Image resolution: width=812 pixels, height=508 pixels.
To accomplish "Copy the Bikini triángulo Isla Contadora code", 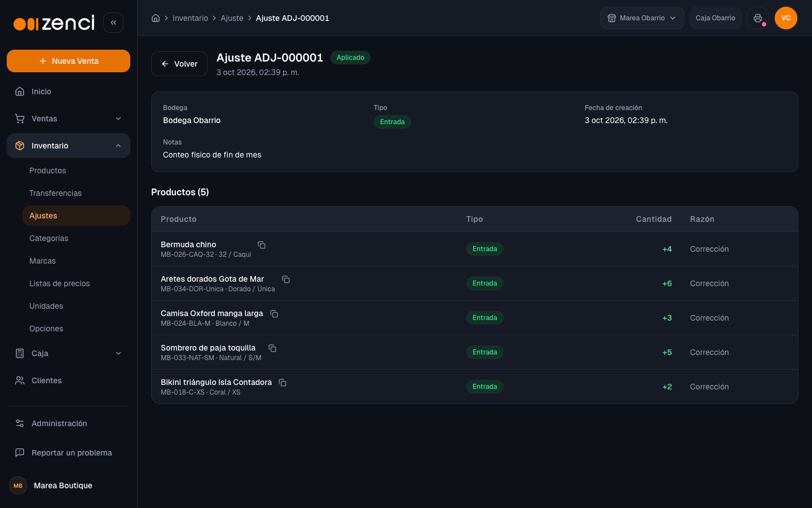I will [x=283, y=383].
